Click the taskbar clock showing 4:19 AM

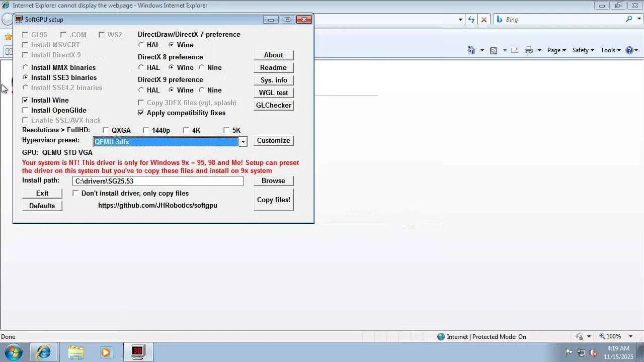click(x=618, y=352)
